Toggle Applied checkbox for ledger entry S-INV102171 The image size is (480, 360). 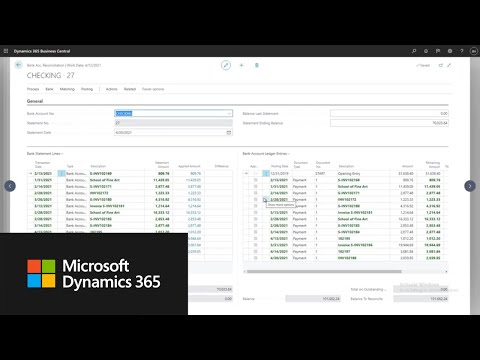(x=256, y=193)
